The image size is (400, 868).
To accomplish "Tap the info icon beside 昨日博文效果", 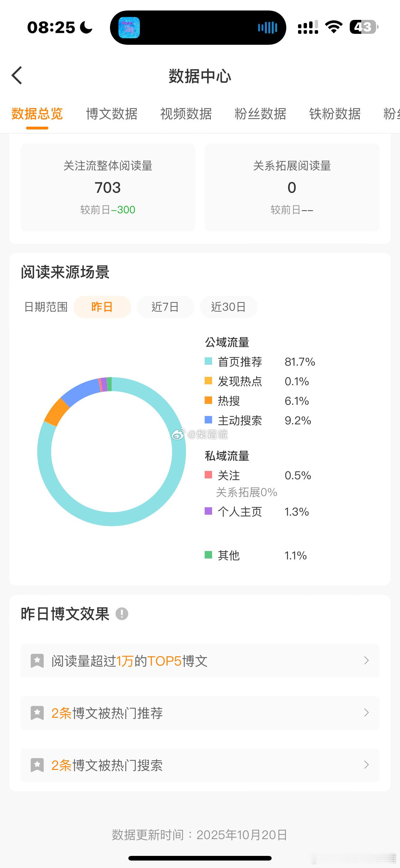I will click(122, 614).
